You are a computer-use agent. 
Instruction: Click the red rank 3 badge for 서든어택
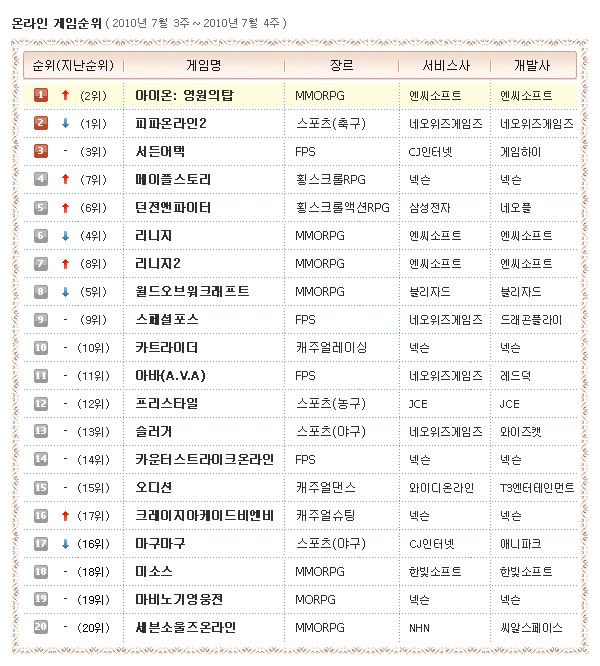point(41,151)
